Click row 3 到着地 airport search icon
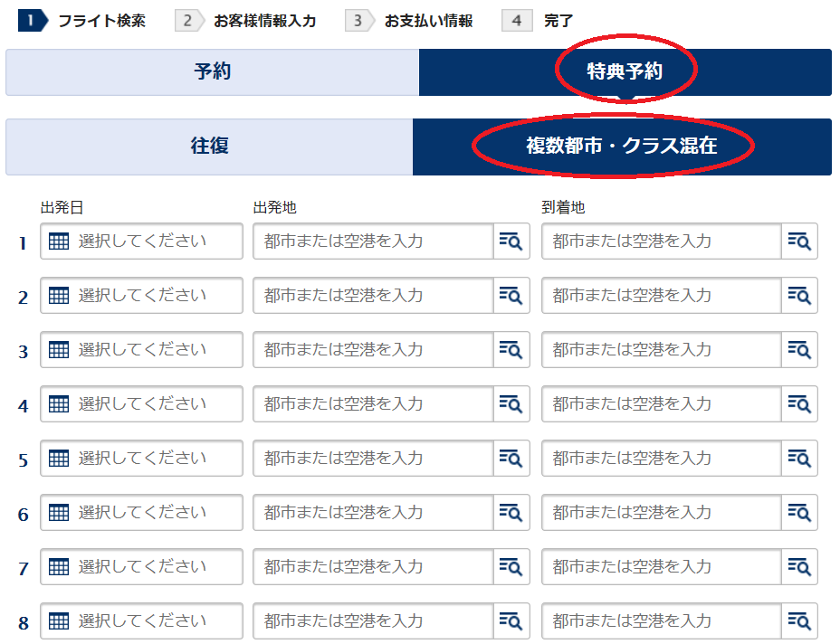The width and height of the screenshot is (840, 644). click(799, 349)
